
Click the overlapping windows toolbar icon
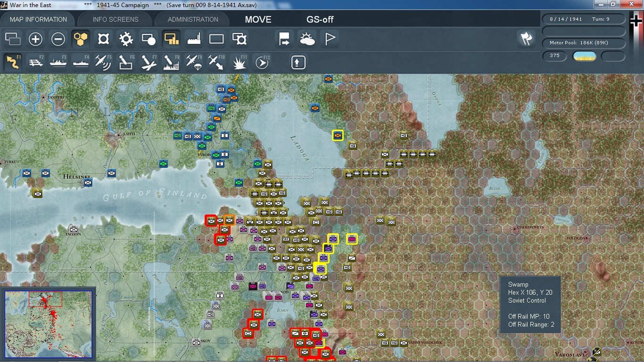(13, 39)
